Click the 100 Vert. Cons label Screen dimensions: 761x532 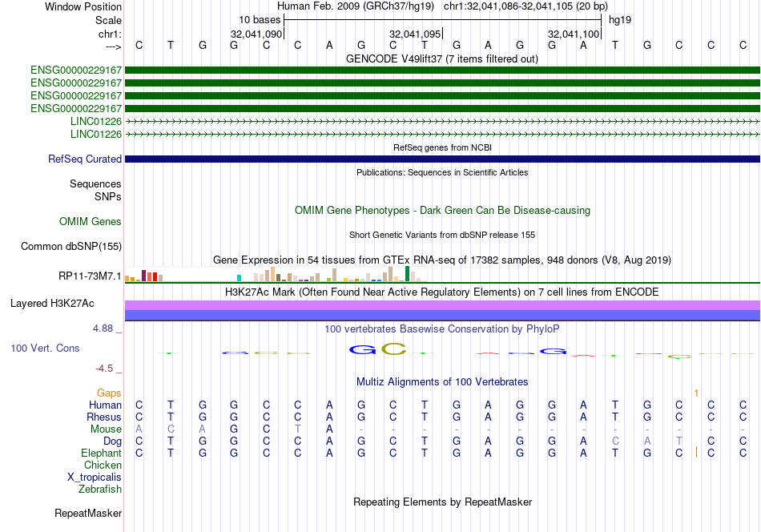click(45, 349)
